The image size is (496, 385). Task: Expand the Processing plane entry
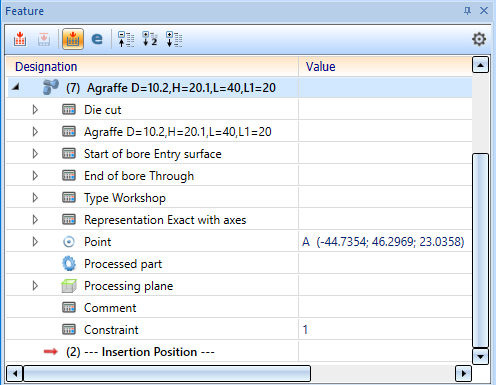pos(35,286)
